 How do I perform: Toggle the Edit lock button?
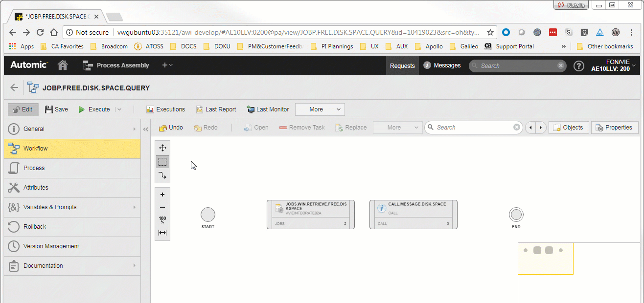[23, 109]
